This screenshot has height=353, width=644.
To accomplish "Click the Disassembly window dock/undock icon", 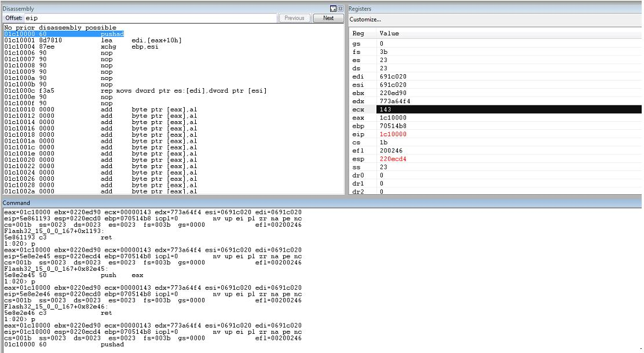I will point(333,9).
